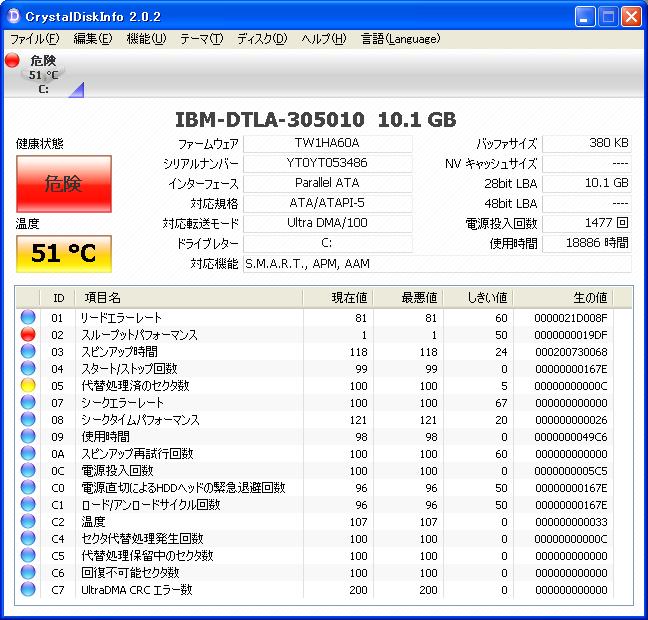Select the row text 電源直切によるHDDヘッドの緊急退避回数
The image size is (648, 620).
tap(183, 488)
